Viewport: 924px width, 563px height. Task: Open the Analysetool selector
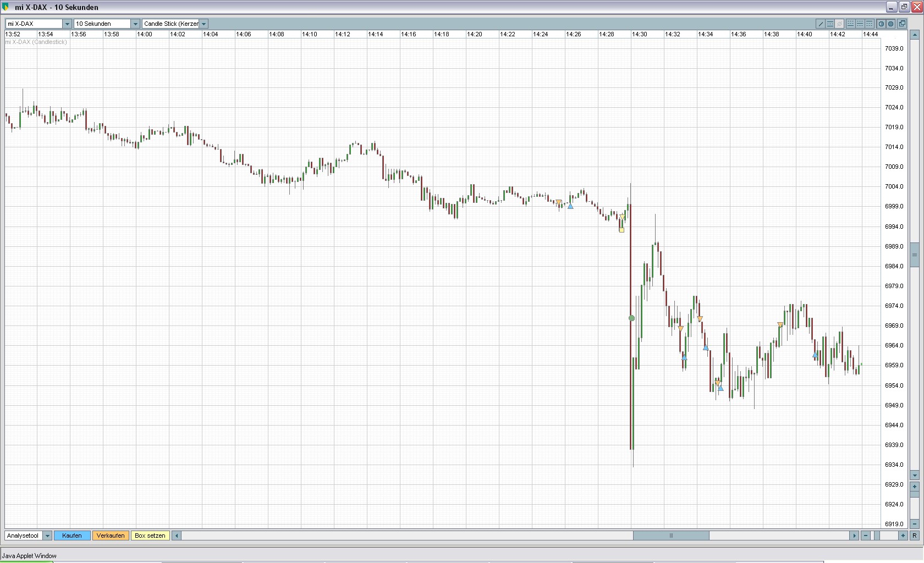[24, 536]
